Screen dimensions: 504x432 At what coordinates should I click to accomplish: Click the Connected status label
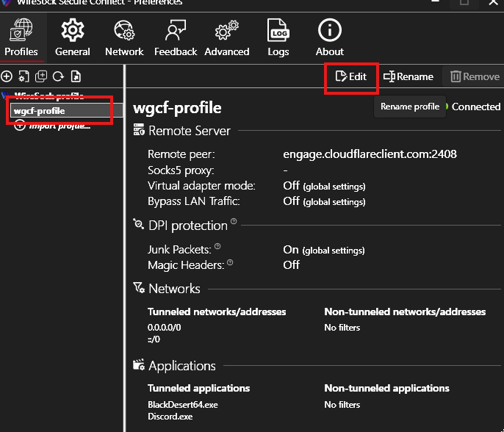coord(476,107)
